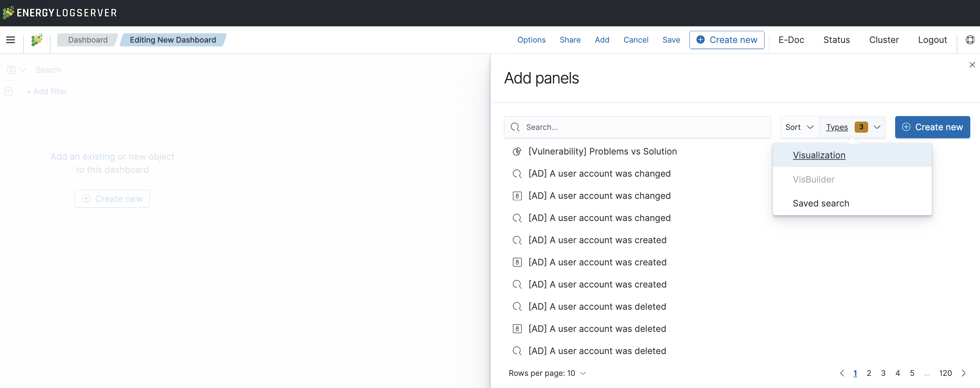Click the Dashboard breadcrumb tab
The height and width of the screenshot is (388, 980).
[x=88, y=40]
